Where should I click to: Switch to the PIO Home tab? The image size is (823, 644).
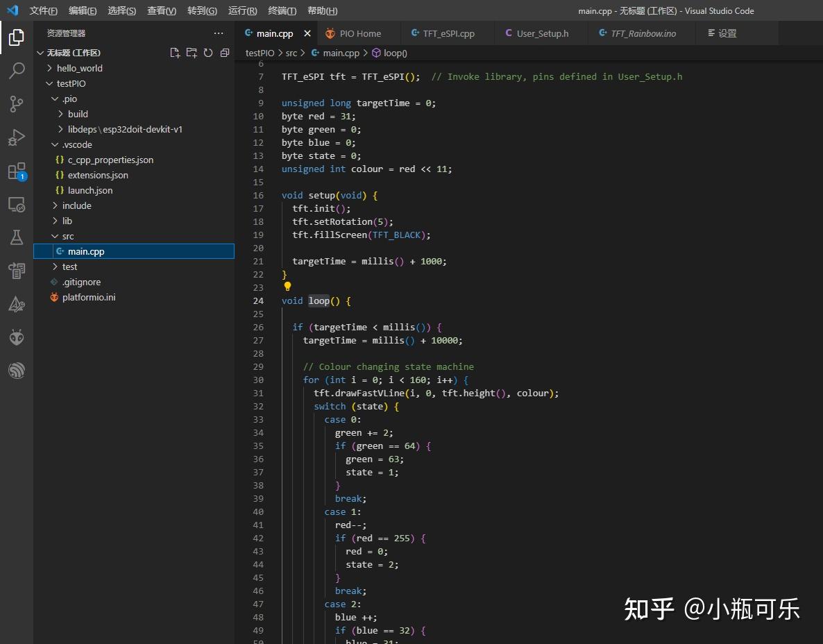coord(357,33)
